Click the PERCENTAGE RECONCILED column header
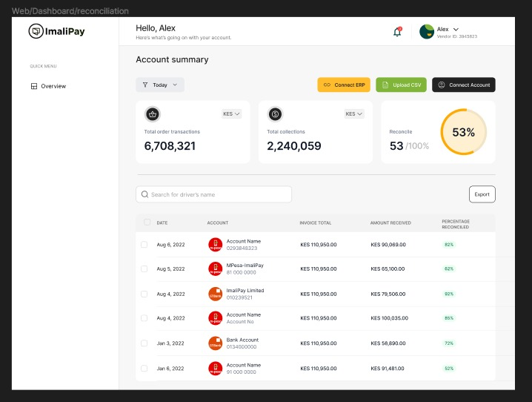 (456, 224)
